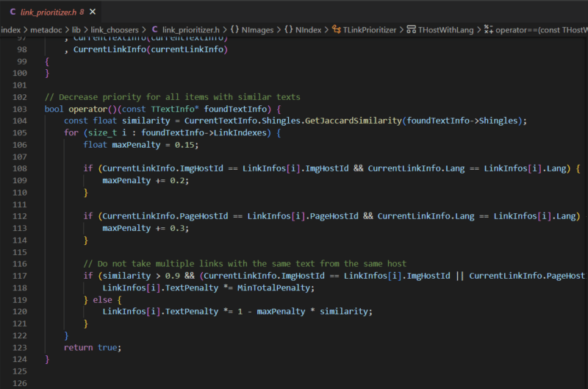Expand the lib breadcrumb folder list
The width and height of the screenshot is (588, 389).
pos(76,29)
